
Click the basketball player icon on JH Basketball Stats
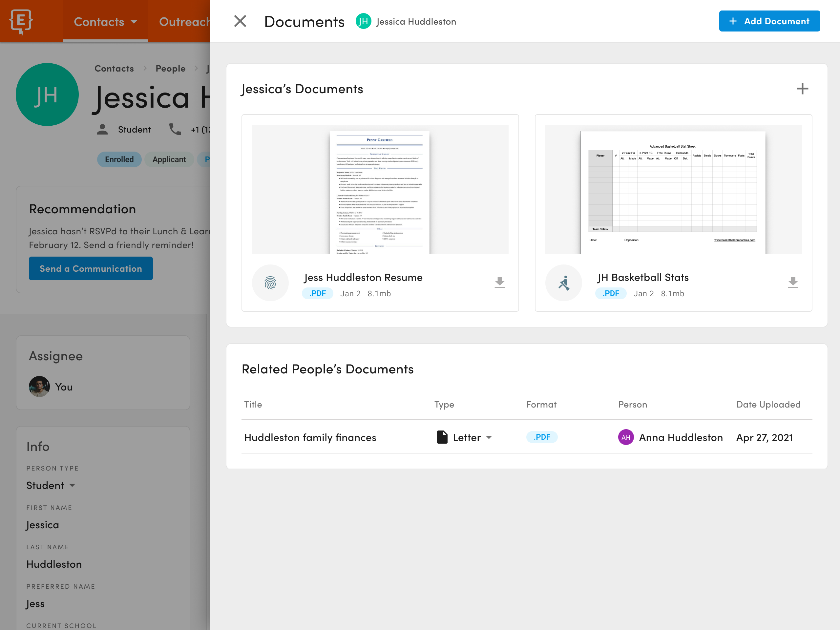point(564,283)
